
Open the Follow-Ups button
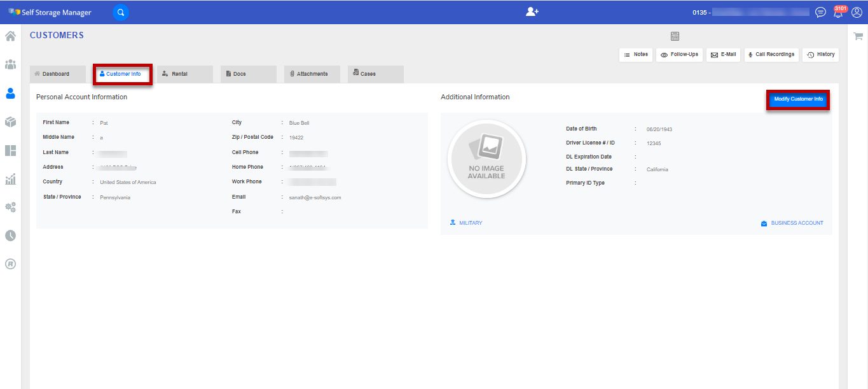[x=679, y=55]
